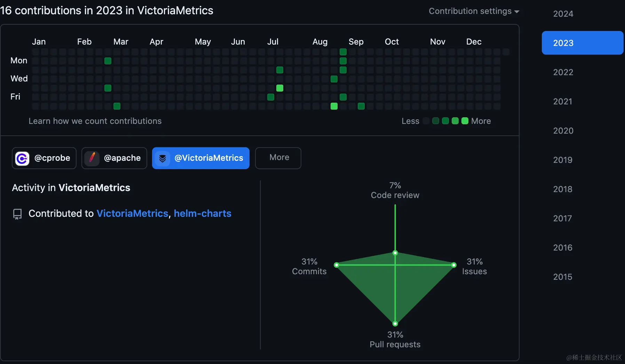The width and height of the screenshot is (625, 364).
Task: Click the bright green Saturday cell in August
Action: 334,106
